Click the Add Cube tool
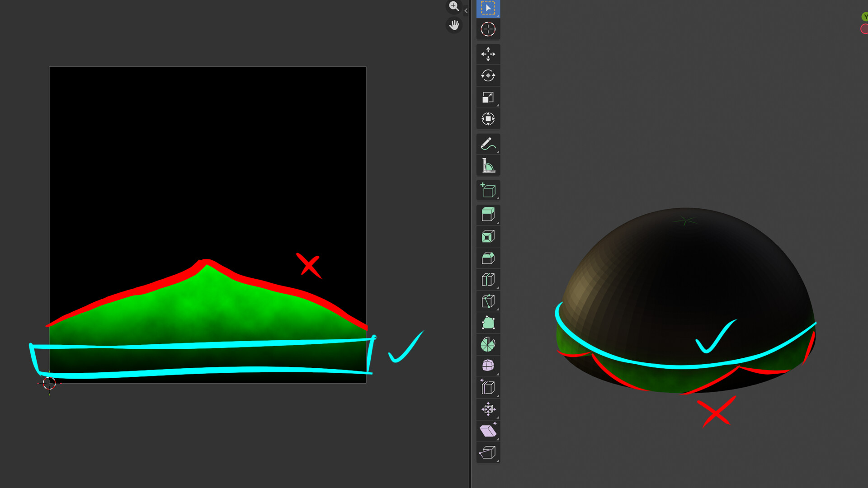Screen dimensions: 868x488 [x=488, y=191]
